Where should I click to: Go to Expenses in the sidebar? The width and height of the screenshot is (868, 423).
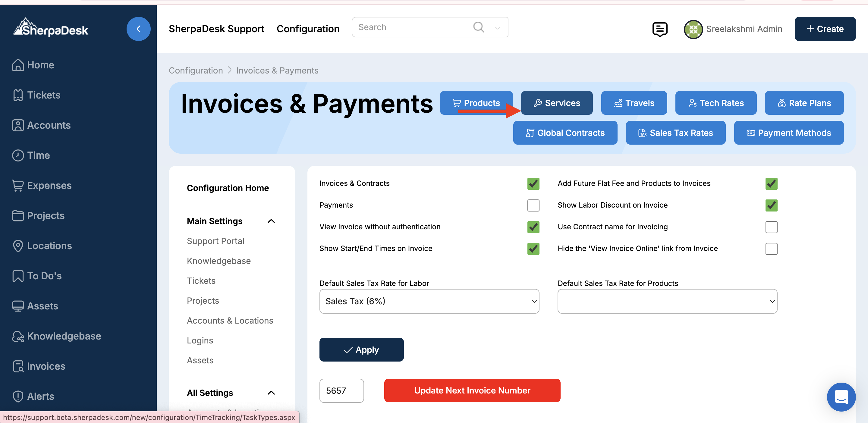(x=49, y=185)
